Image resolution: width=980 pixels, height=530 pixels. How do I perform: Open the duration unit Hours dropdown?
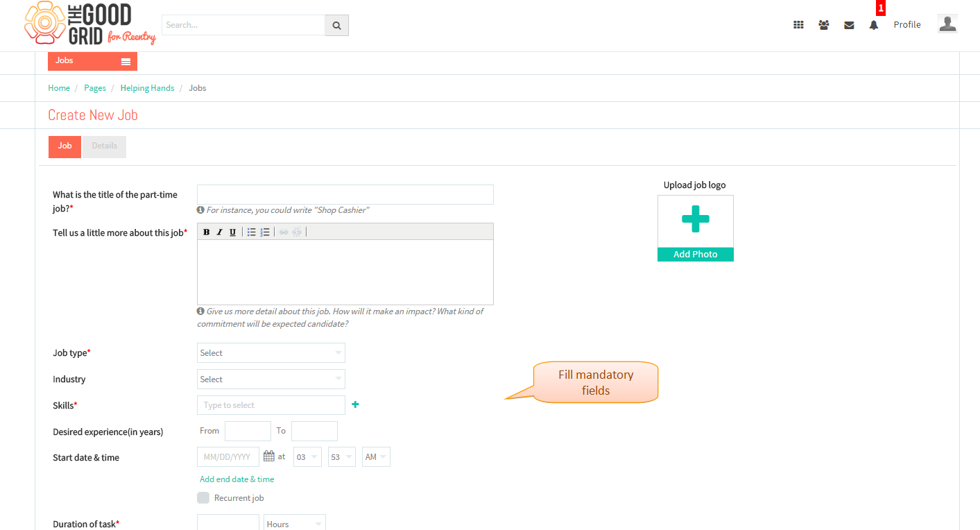pos(295,524)
